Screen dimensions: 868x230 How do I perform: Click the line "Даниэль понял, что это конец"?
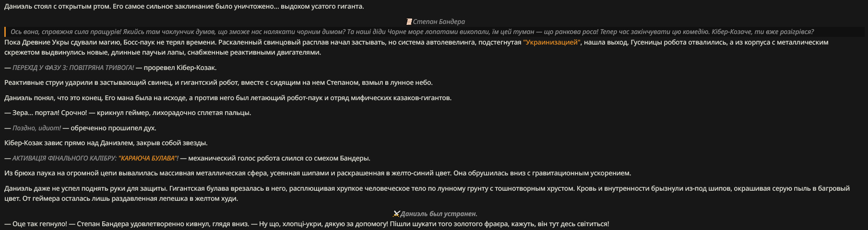tap(228, 98)
